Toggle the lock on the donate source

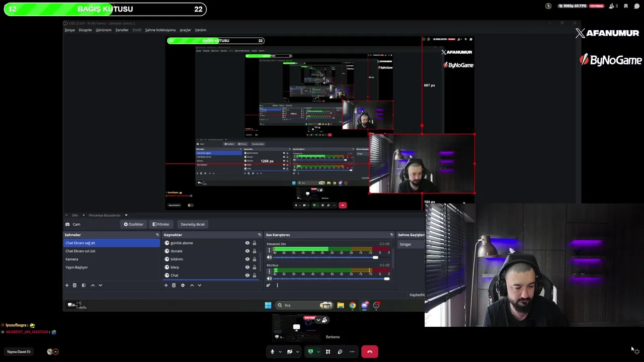[x=254, y=251]
